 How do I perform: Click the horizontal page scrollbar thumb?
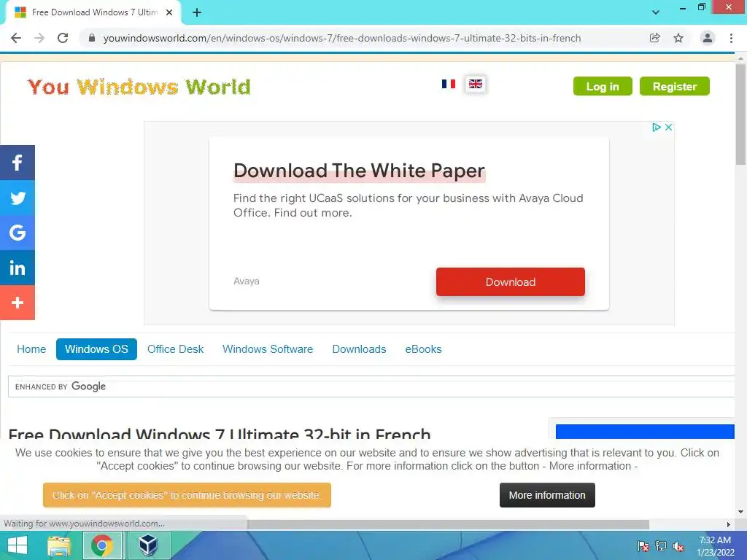[x=448, y=524]
